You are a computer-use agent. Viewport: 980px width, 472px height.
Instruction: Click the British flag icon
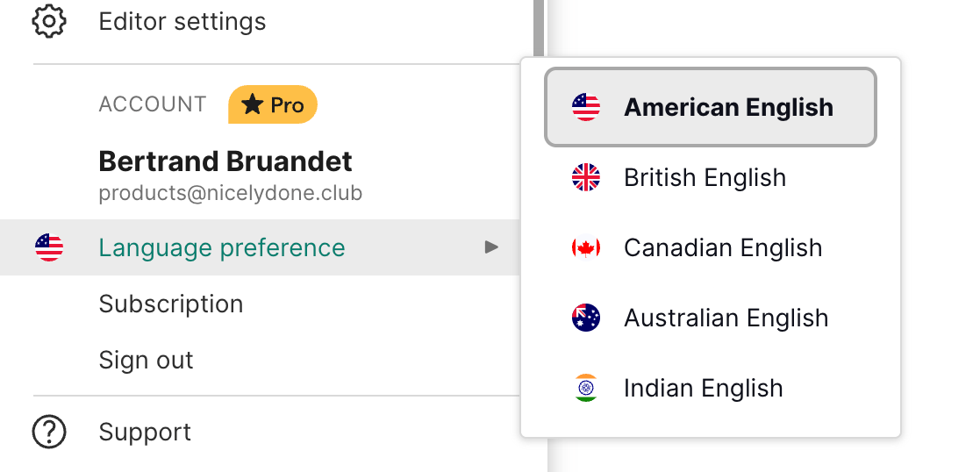pyautogui.click(x=585, y=178)
